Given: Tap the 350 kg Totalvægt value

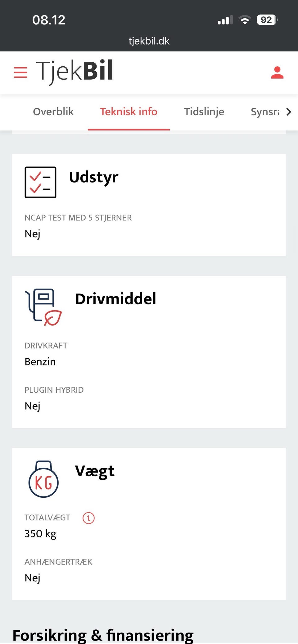Looking at the screenshot, I should (40, 534).
